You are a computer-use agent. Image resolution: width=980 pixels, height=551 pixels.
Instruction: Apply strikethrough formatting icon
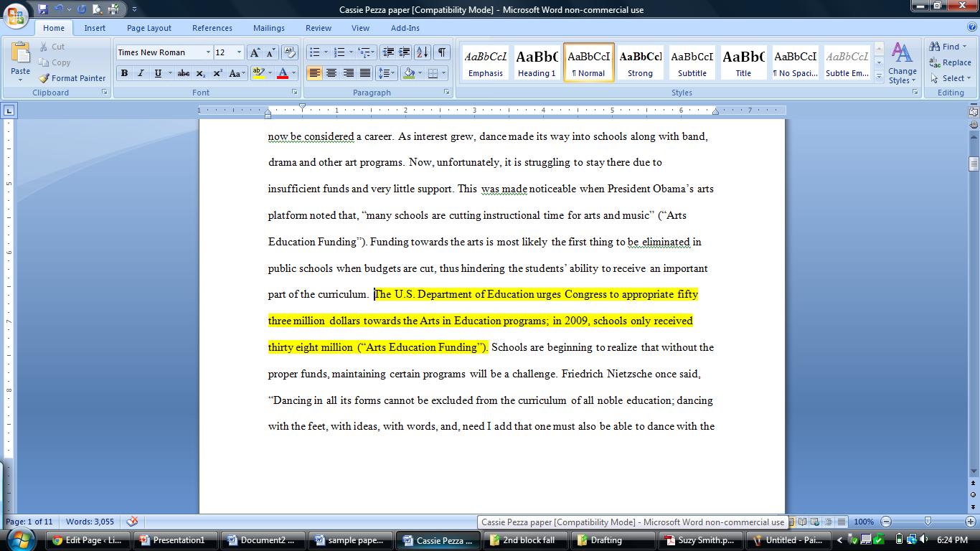point(184,73)
